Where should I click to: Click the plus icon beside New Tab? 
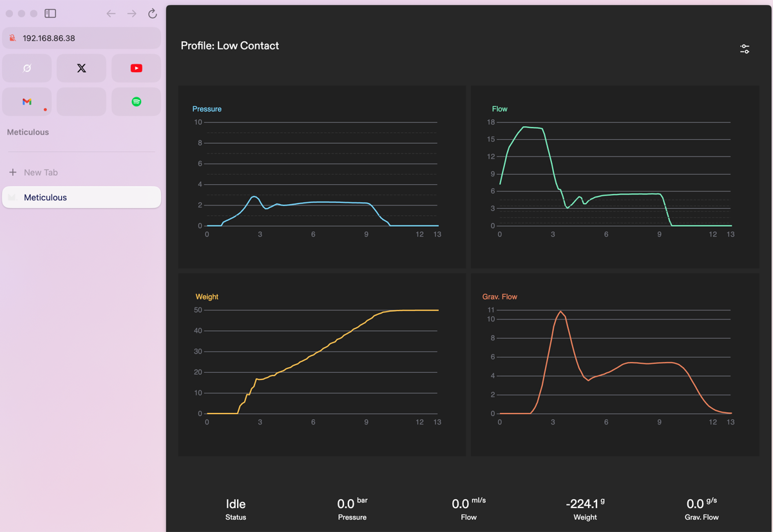(x=13, y=173)
